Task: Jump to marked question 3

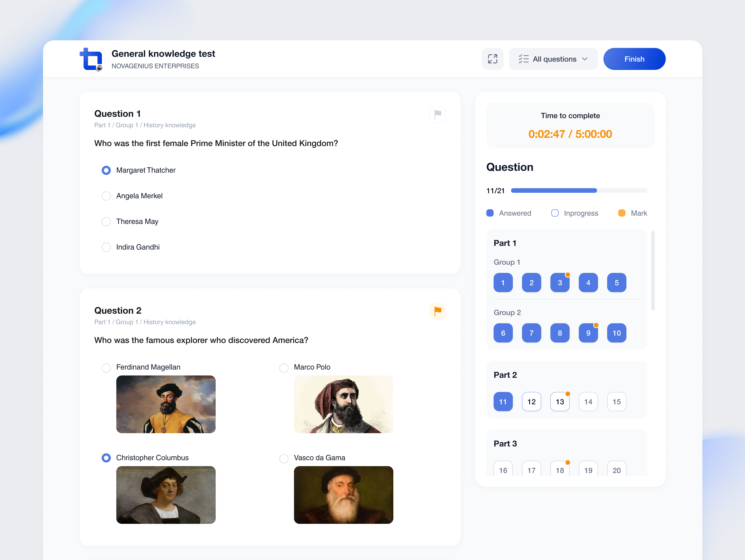Action: coord(560,283)
